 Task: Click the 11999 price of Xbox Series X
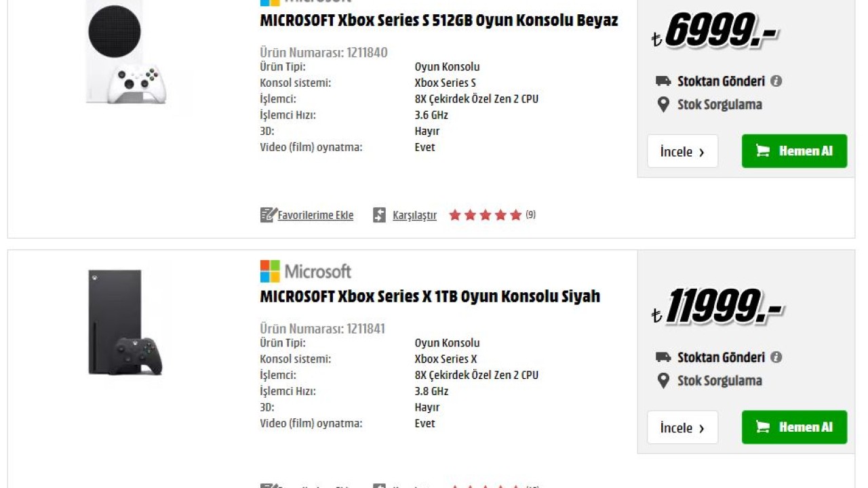(x=722, y=308)
